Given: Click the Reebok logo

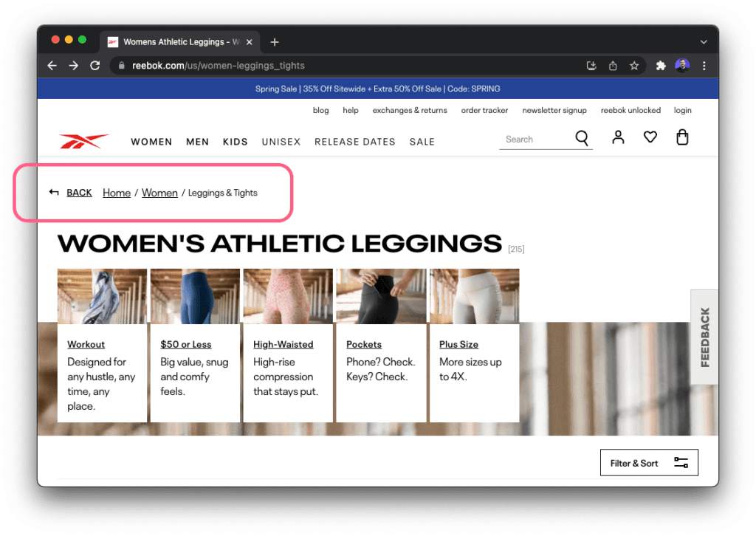Looking at the screenshot, I should tap(84, 141).
